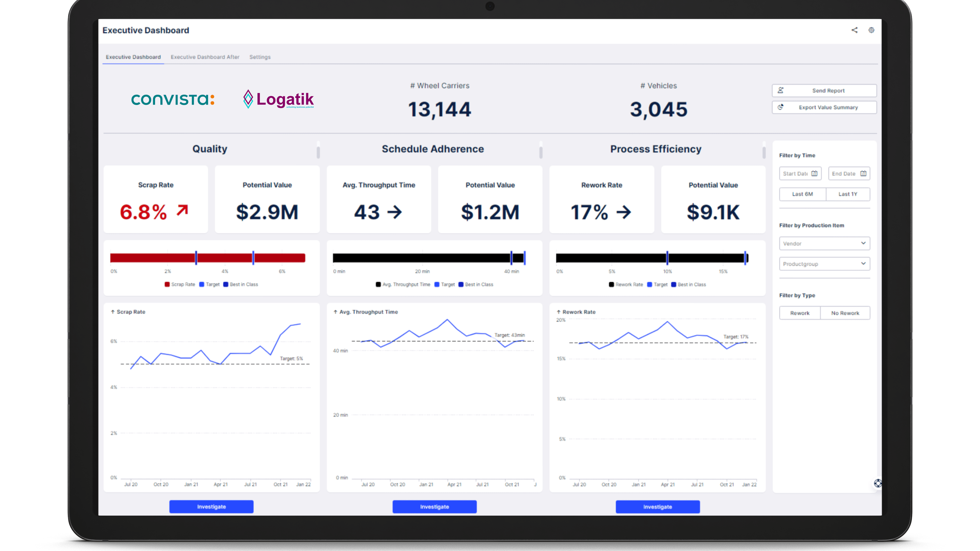The width and height of the screenshot is (980, 551).
Task: Click the Export Value Summary chart icon
Action: (781, 107)
